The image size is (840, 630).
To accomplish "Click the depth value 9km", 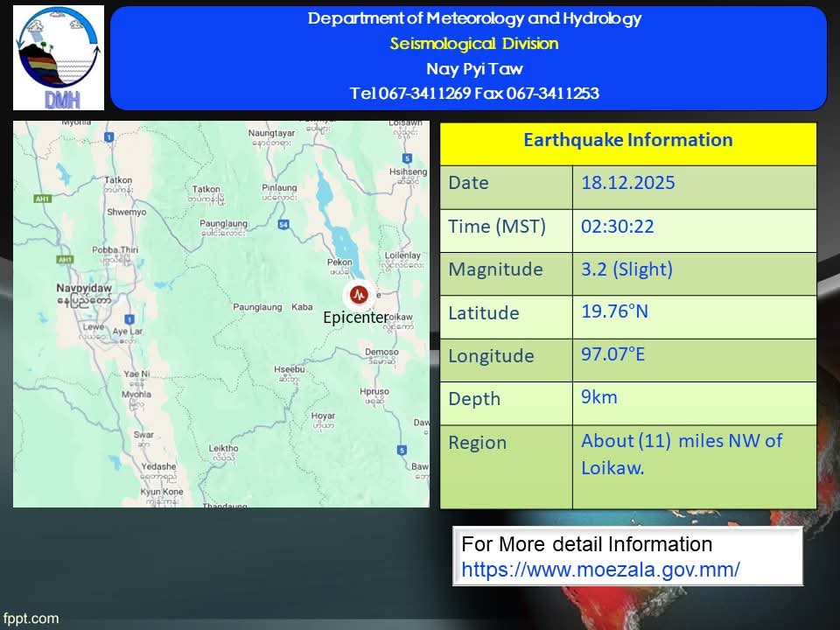I will point(599,397).
